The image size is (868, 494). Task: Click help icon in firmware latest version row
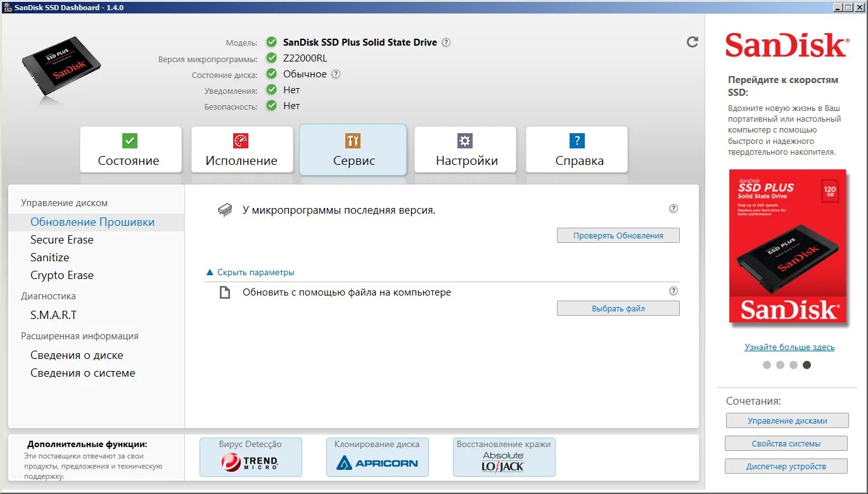[673, 208]
